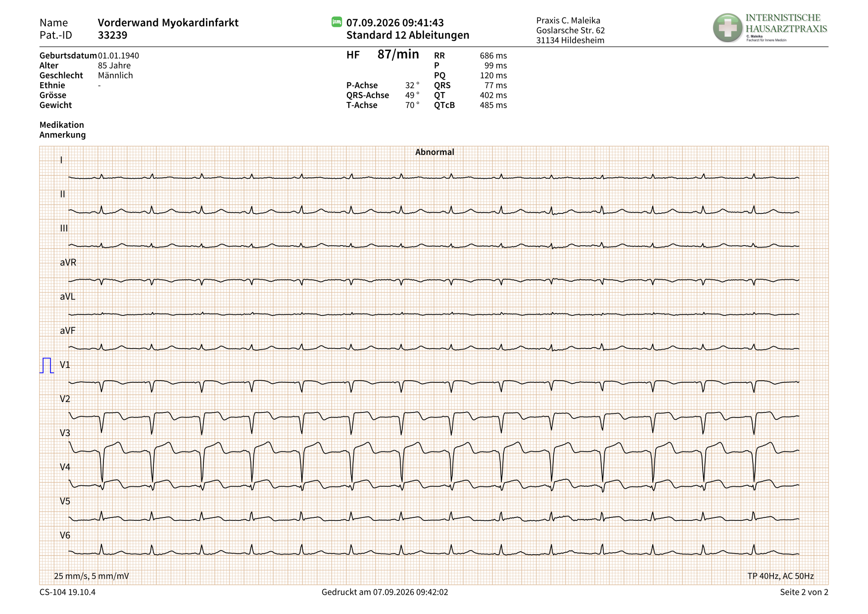Screen dimensions: 868x614
Task: Click the V4 lead label
Action: pos(65,467)
